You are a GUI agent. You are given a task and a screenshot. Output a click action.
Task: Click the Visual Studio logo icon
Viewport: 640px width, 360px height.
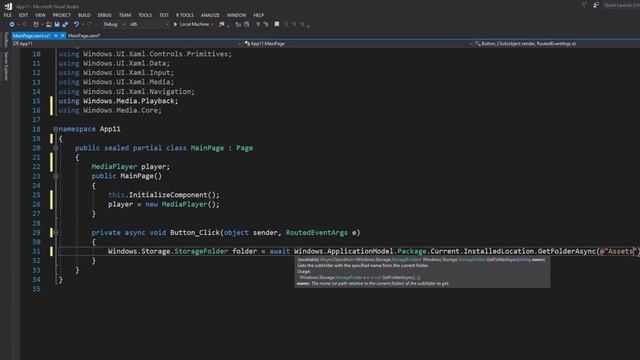pyautogui.click(x=8, y=6)
